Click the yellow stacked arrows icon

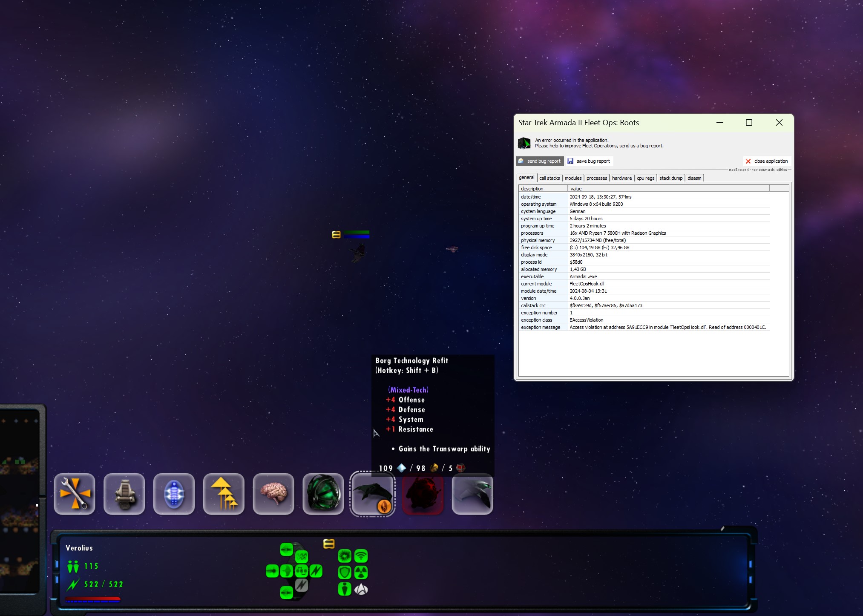tap(224, 494)
